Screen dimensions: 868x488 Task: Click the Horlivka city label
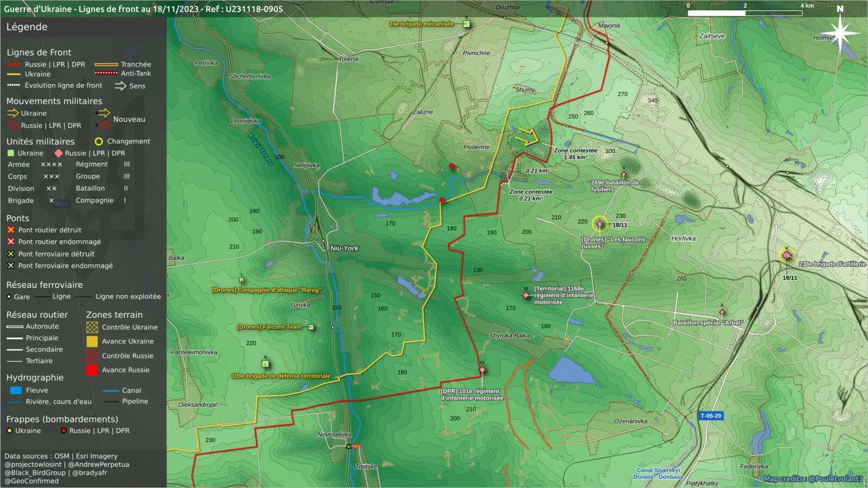pos(684,239)
